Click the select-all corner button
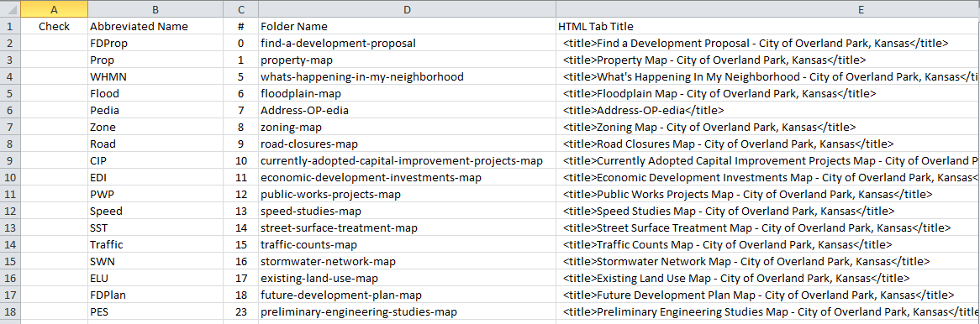 [x=10, y=9]
